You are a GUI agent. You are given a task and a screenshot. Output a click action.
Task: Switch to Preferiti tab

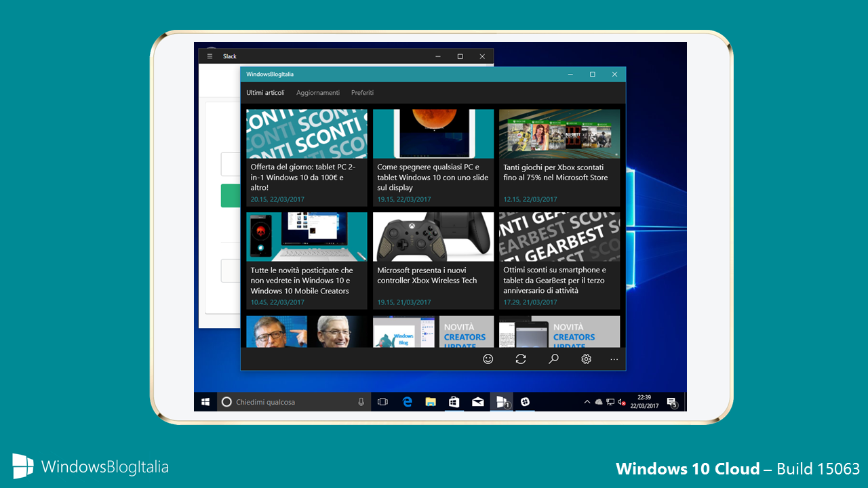point(362,93)
